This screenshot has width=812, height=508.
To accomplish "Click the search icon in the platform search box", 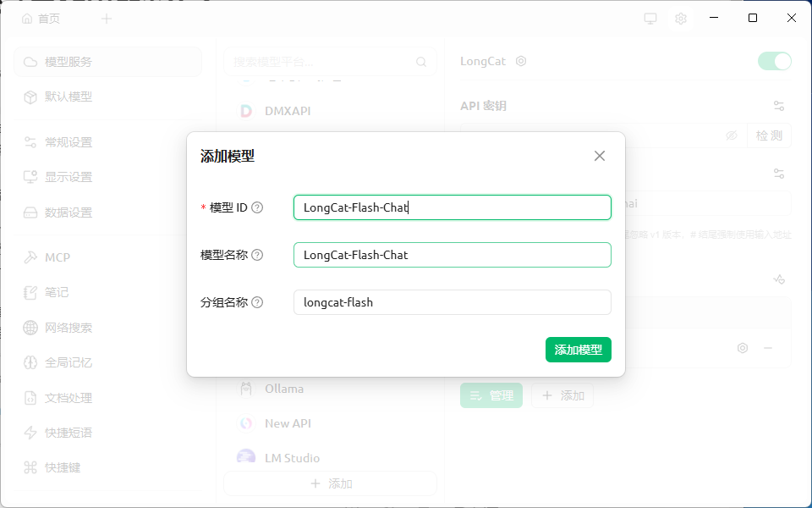I will click(x=421, y=62).
